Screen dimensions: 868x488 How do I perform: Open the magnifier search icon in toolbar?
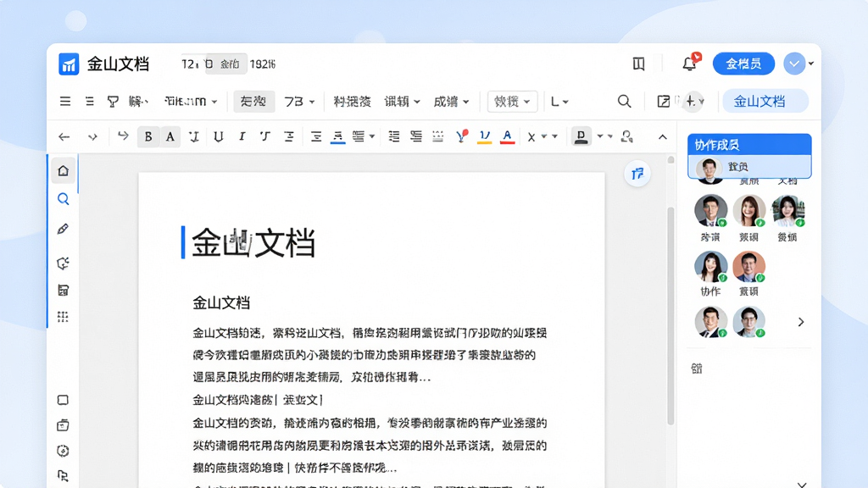tap(624, 102)
